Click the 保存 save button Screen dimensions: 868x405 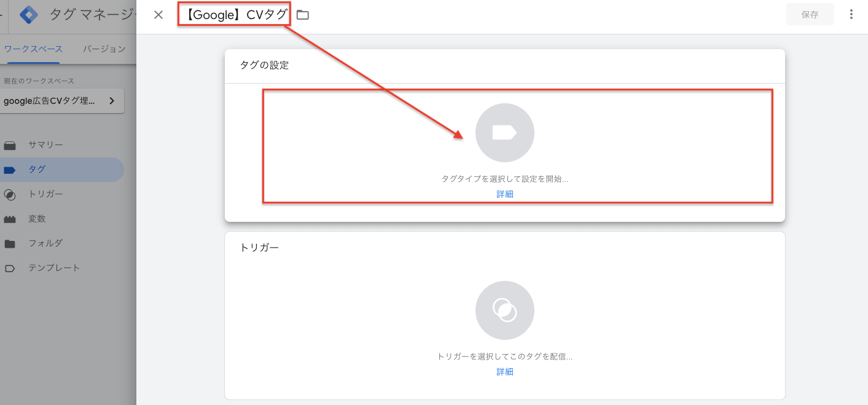[810, 15]
